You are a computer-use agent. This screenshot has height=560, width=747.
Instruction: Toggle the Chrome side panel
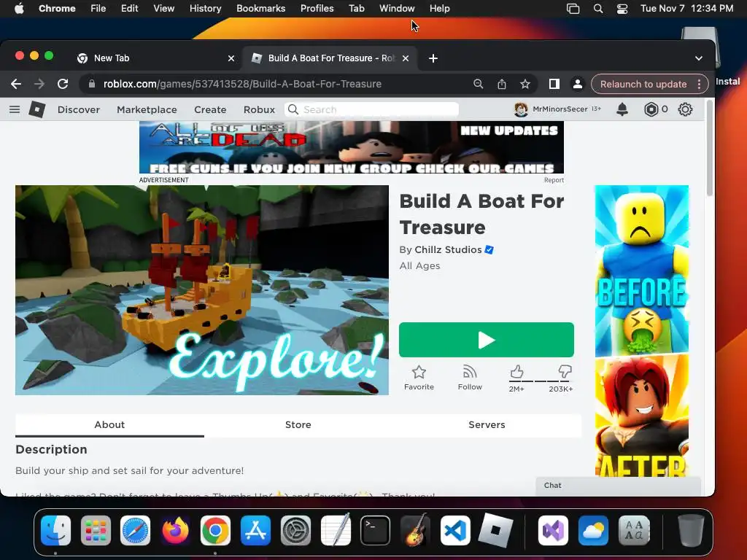pyautogui.click(x=554, y=84)
